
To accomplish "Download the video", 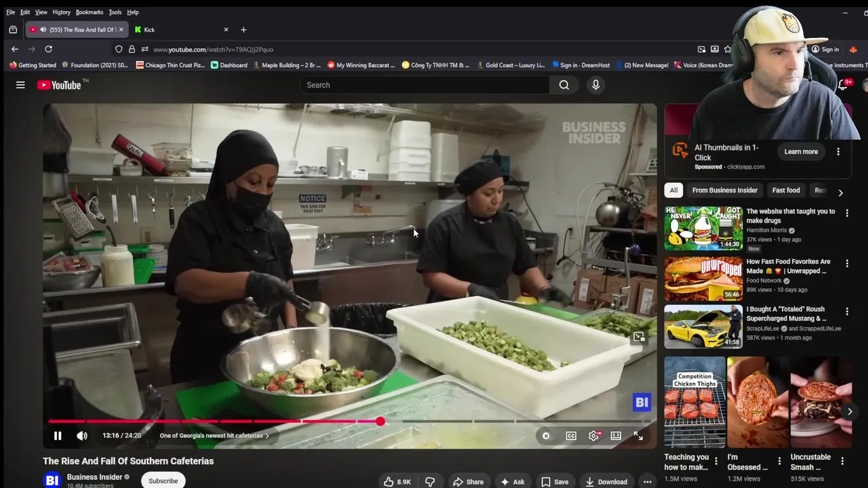I will (606, 482).
